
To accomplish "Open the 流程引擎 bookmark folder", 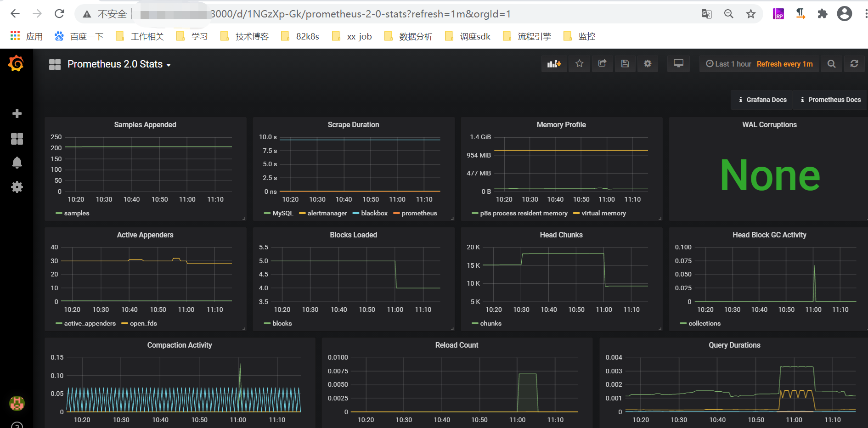I will [x=527, y=36].
